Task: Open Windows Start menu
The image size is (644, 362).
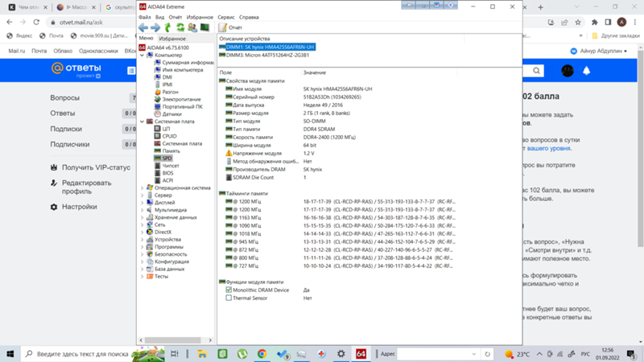Action: click(x=10, y=354)
